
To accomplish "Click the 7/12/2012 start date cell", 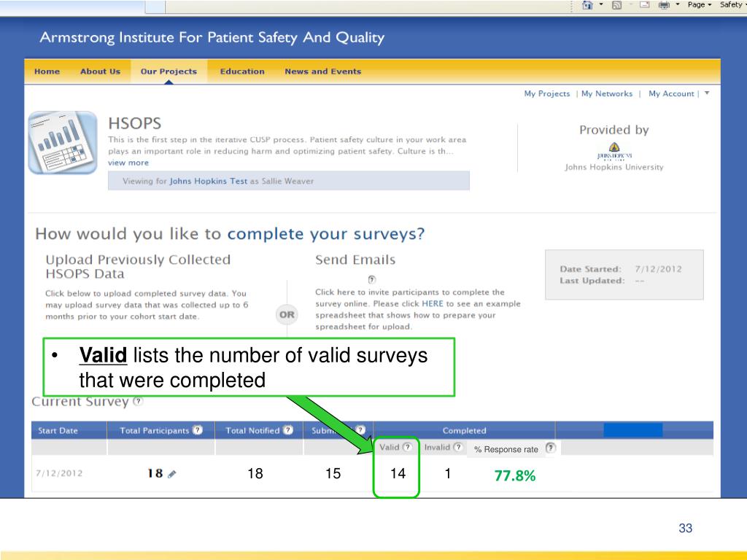I will [59, 473].
